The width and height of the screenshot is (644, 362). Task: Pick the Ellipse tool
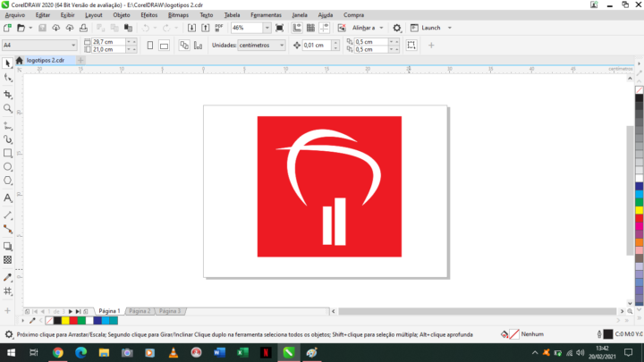[x=8, y=167]
